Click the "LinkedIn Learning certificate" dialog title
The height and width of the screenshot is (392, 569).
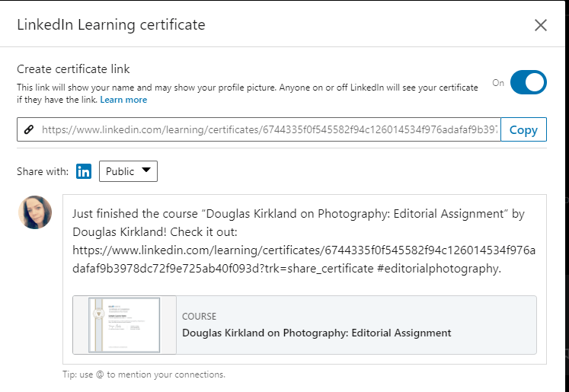tap(111, 25)
